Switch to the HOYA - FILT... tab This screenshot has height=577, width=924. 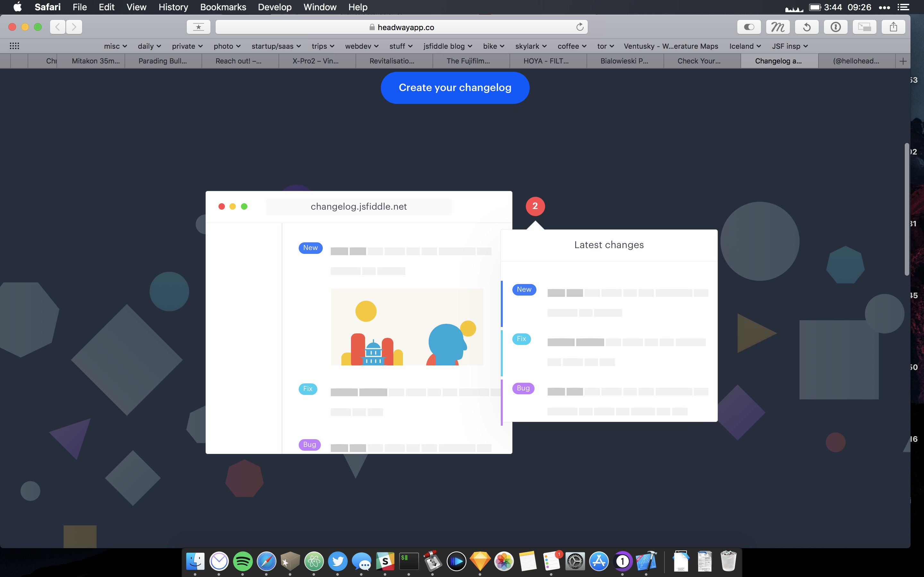[546, 61]
